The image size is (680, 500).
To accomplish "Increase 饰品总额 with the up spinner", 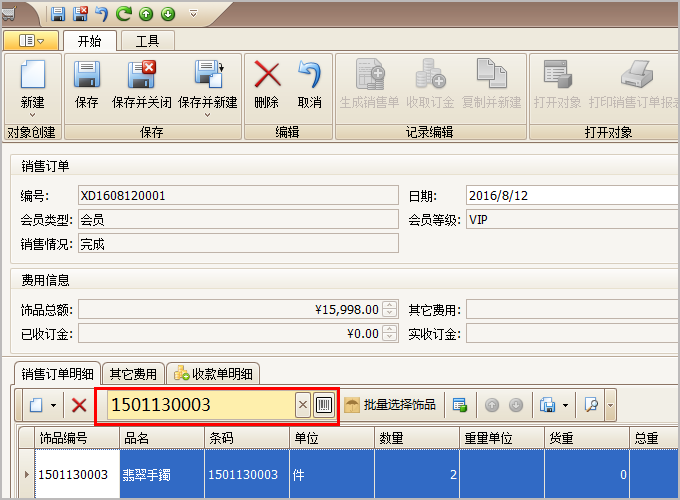I will [x=390, y=305].
